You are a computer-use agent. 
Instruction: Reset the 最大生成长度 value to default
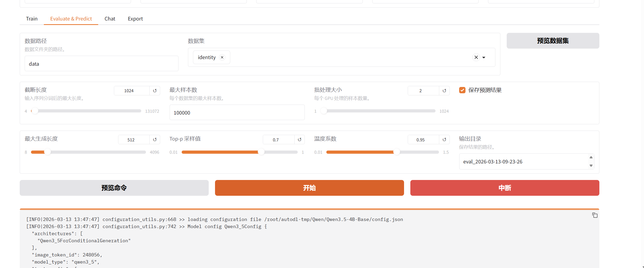pyautogui.click(x=155, y=140)
